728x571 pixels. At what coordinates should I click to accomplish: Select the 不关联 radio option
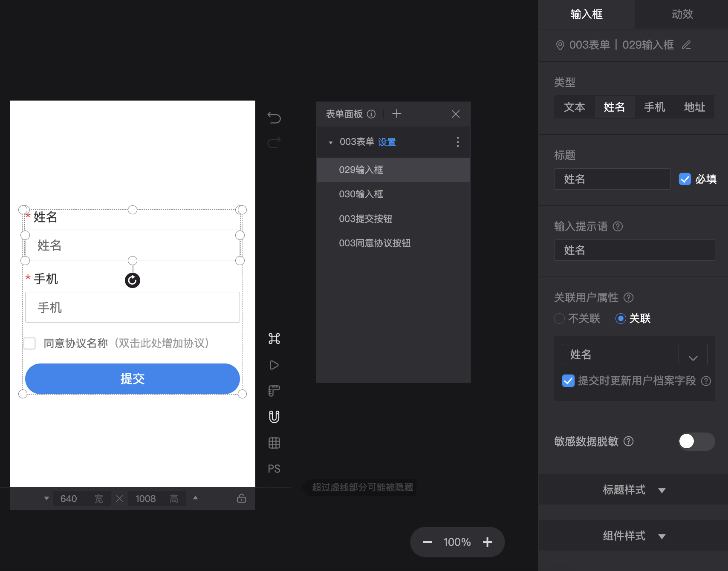click(x=559, y=318)
